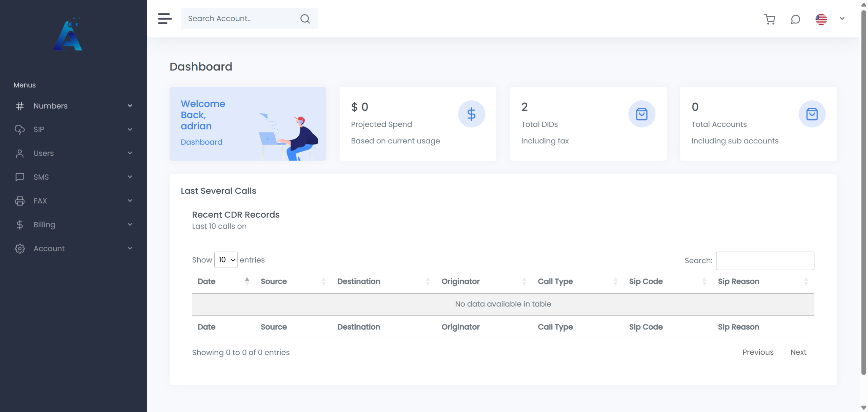Expand the SIP menu chevron
Viewport: 868px width, 412px height.
pos(130,130)
